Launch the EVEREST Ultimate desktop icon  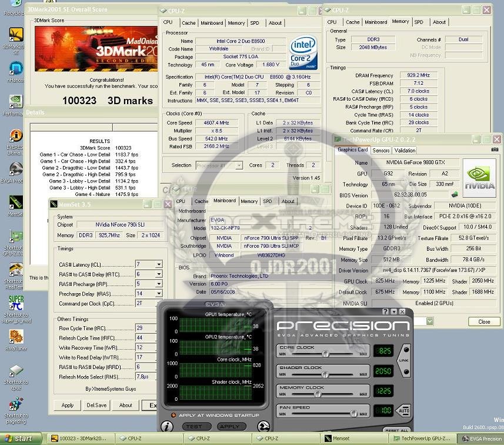[16, 135]
